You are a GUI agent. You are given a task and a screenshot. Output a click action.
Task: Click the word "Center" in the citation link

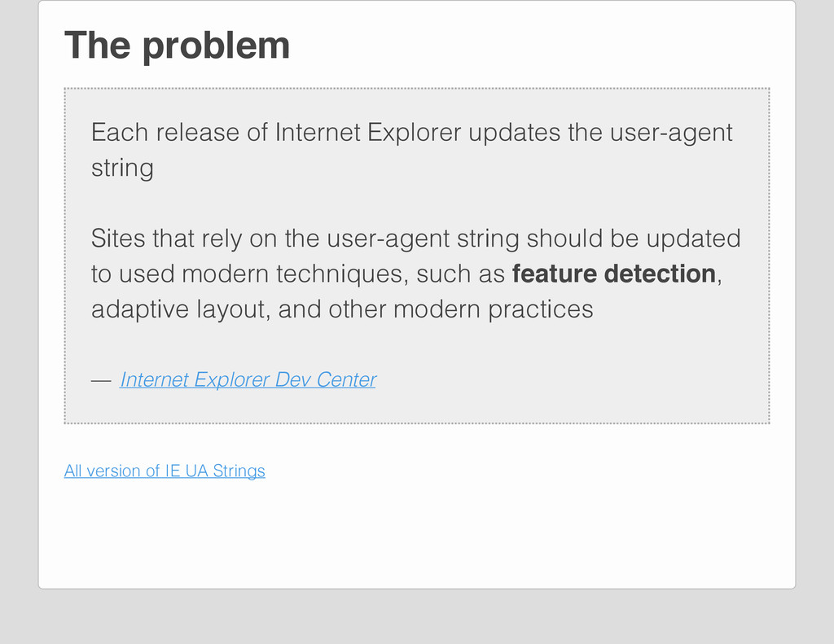coord(346,379)
